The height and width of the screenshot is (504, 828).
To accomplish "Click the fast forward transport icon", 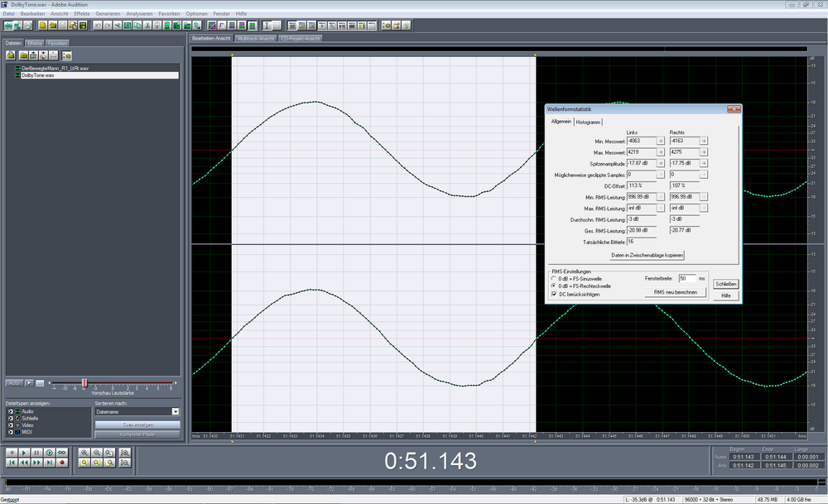I will click(36, 463).
